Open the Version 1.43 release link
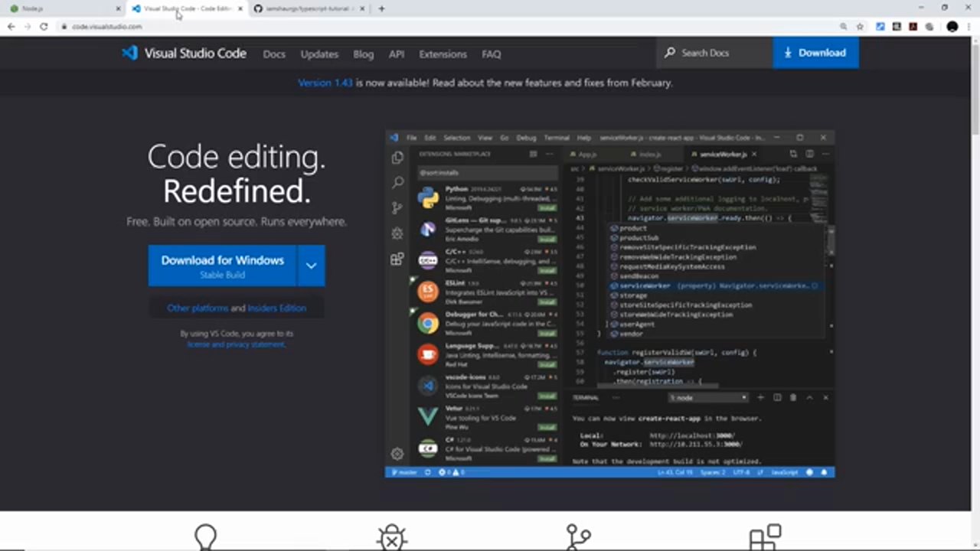 click(325, 83)
